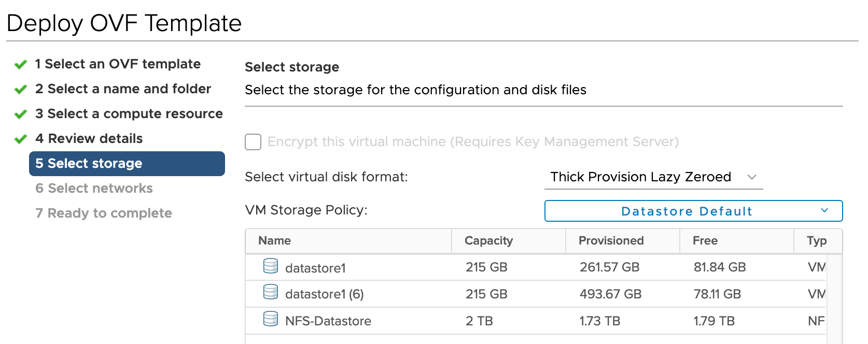Viewport: 868px width, 344px height.
Task: Go to the Select networks step
Action: (x=93, y=188)
